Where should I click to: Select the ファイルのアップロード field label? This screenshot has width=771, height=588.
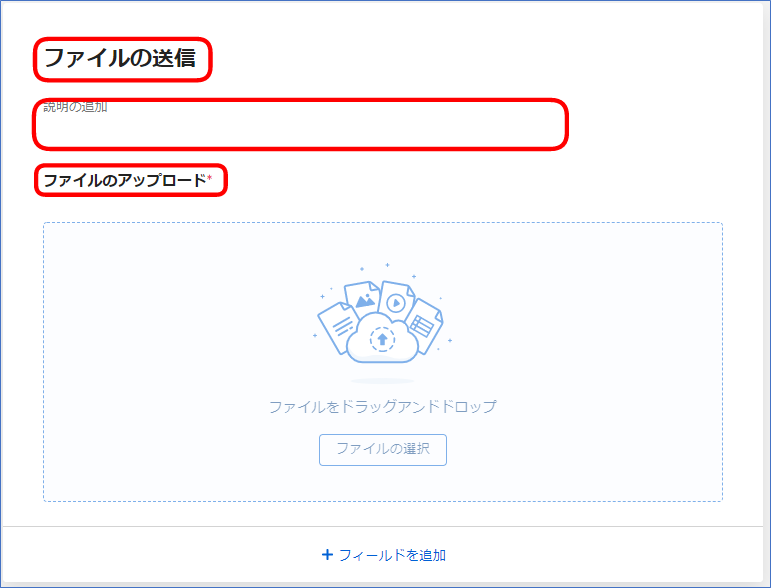click(x=125, y=180)
